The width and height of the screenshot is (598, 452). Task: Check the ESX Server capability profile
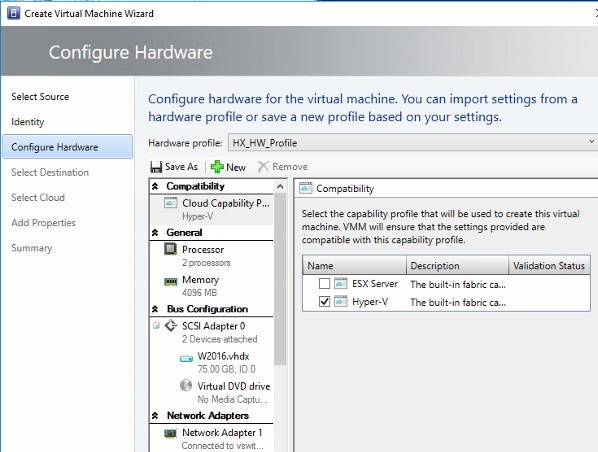click(x=324, y=284)
